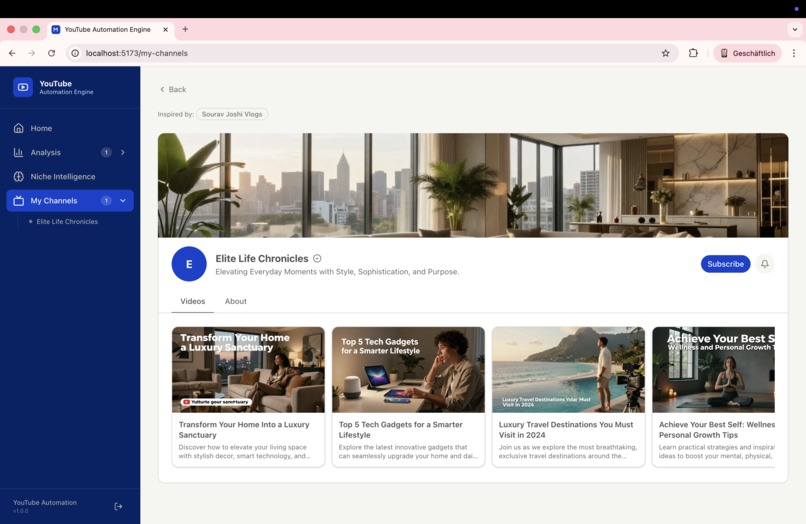This screenshot has width=806, height=524.
Task: Click the title Top 5 Tech Gadgets for a Smarter Lifestyle
Action: (x=400, y=429)
